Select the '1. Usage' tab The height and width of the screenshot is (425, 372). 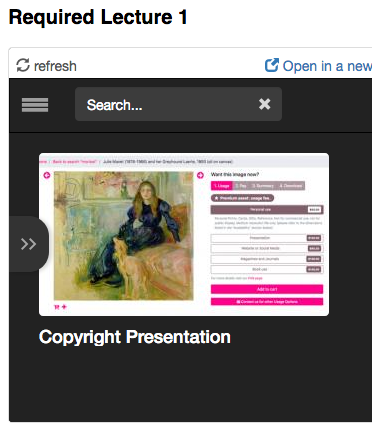222,186
